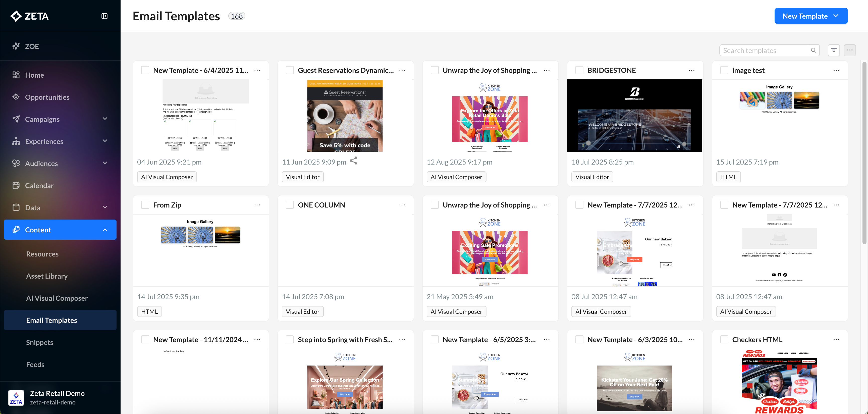868x414 pixels.
Task: Open the filter options icon
Action: (x=834, y=50)
